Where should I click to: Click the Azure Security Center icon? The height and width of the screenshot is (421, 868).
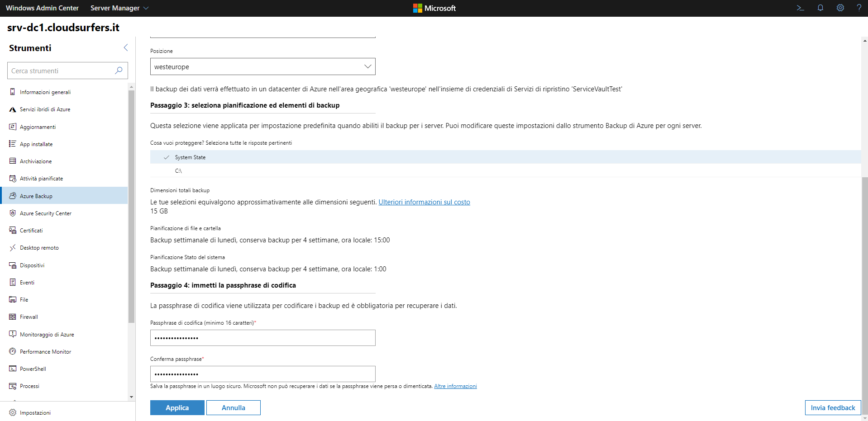pos(13,213)
